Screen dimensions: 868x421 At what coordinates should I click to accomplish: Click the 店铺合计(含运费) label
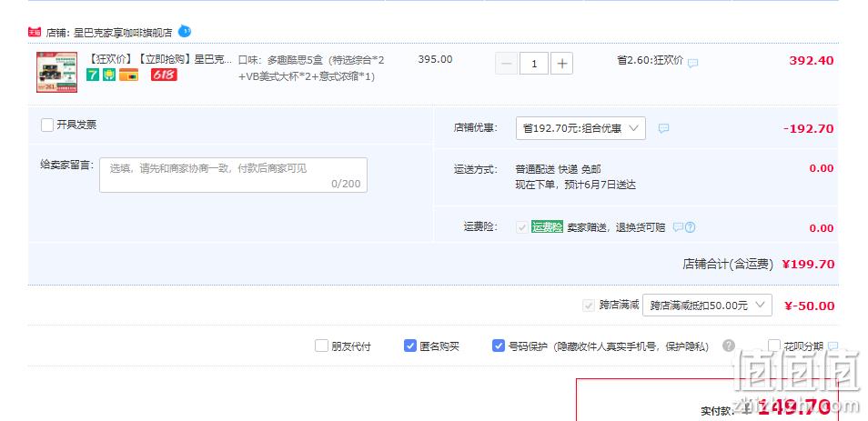[727, 265]
